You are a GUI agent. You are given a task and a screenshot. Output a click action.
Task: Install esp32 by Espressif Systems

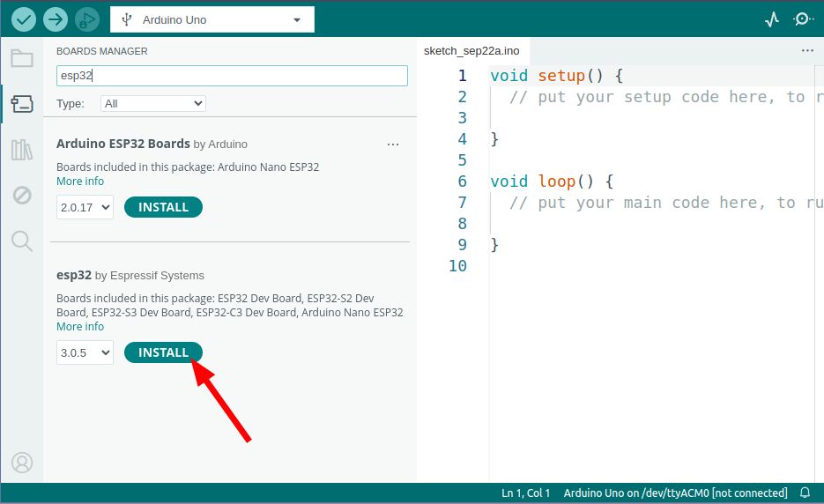[163, 352]
